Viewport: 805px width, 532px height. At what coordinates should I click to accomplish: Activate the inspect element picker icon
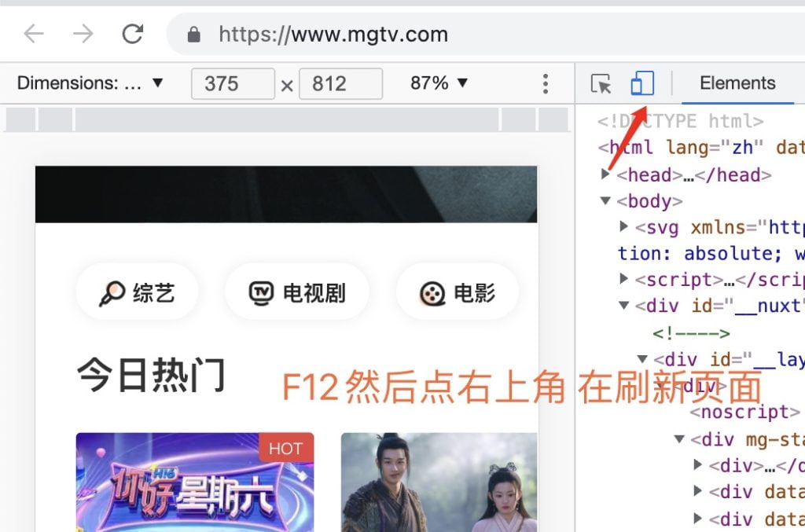[601, 83]
